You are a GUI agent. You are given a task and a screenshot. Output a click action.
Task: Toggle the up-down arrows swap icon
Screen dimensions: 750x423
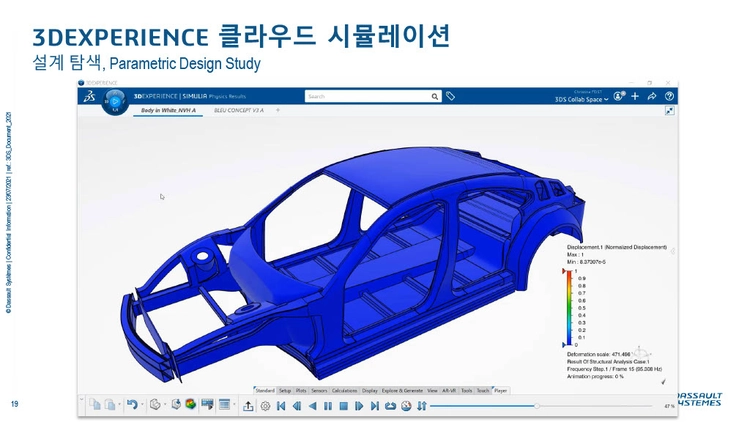pyautogui.click(x=421, y=406)
